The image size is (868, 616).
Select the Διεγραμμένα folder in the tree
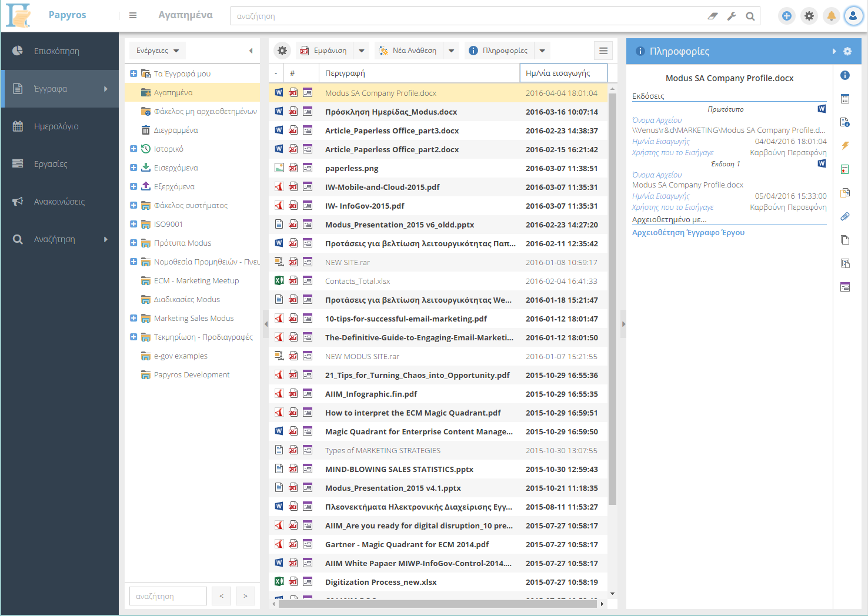pos(192,130)
